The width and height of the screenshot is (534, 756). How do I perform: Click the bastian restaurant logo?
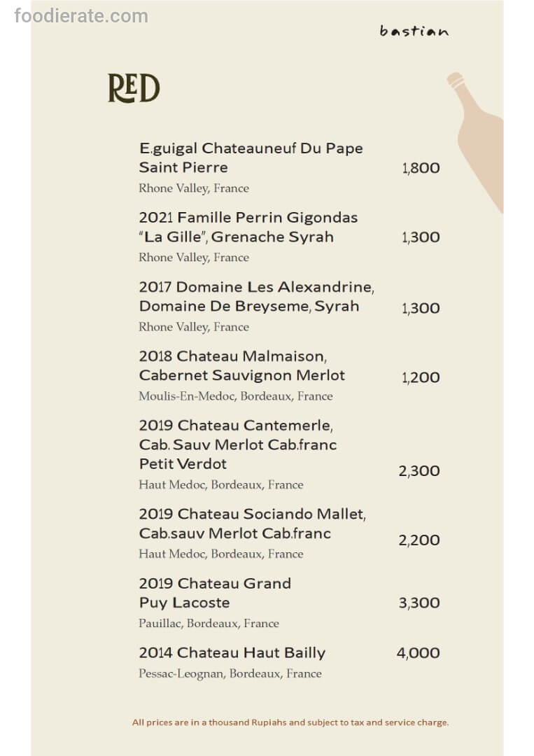click(414, 31)
